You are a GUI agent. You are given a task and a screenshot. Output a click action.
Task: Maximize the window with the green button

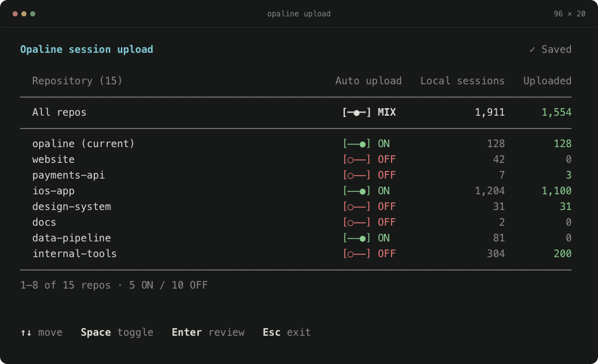(x=33, y=14)
